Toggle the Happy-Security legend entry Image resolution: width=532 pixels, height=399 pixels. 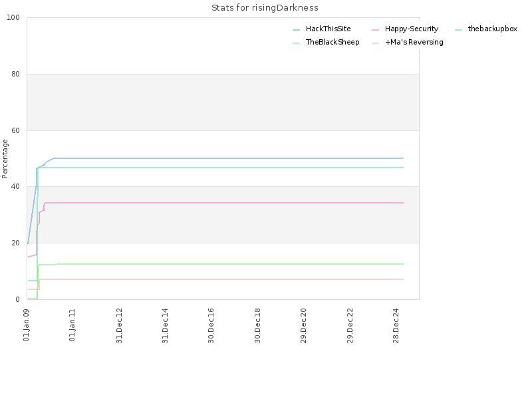[405, 29]
